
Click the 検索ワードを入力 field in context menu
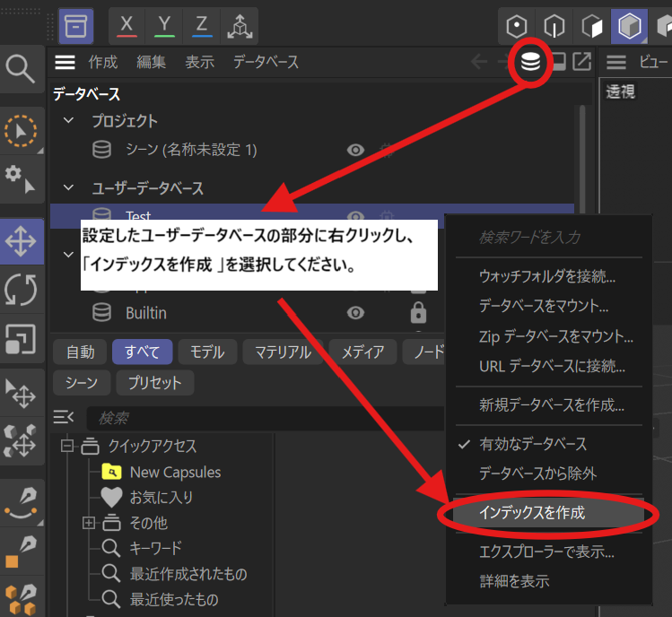(549, 237)
